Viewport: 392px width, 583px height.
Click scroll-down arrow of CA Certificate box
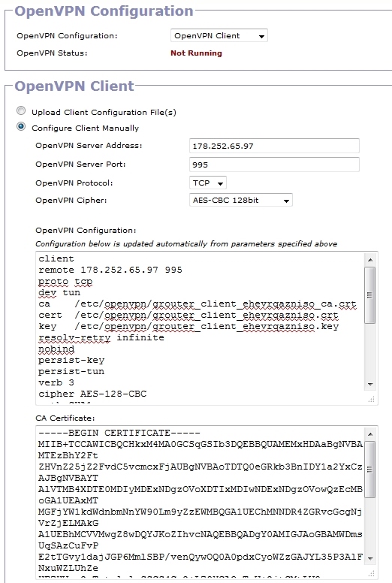click(370, 558)
